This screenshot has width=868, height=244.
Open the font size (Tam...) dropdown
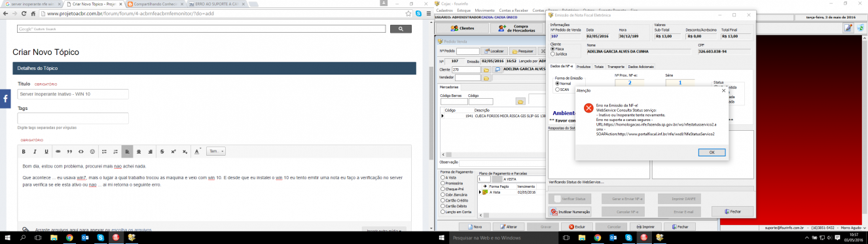click(216, 151)
